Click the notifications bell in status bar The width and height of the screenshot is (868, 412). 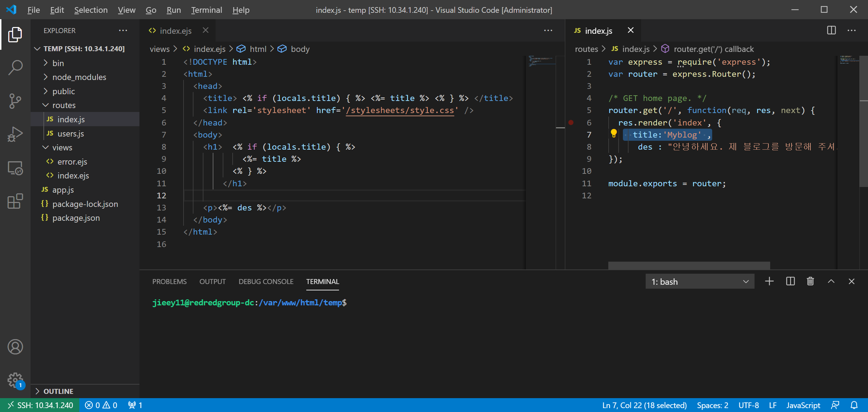854,405
